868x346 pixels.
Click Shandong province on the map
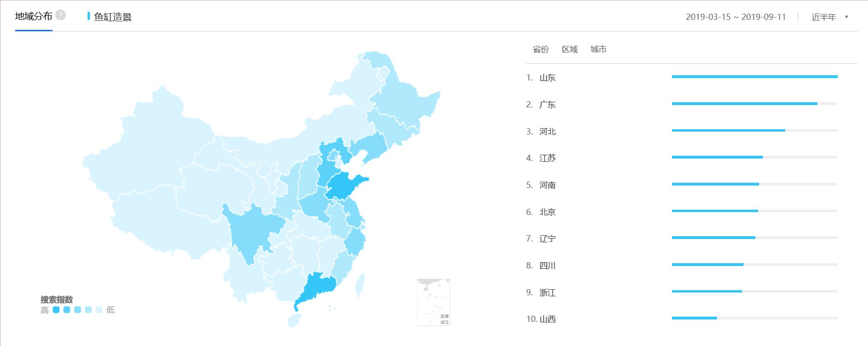pyautogui.click(x=344, y=186)
